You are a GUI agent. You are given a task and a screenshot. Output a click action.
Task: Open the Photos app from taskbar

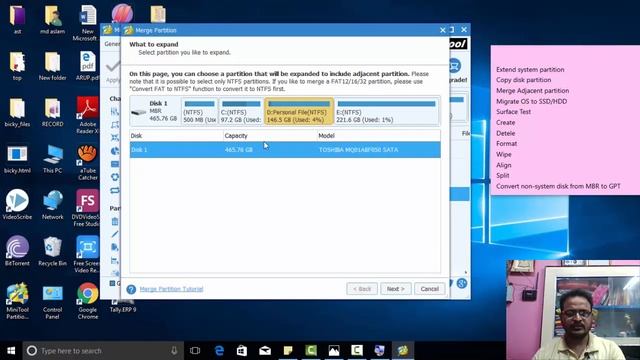(x=334, y=351)
